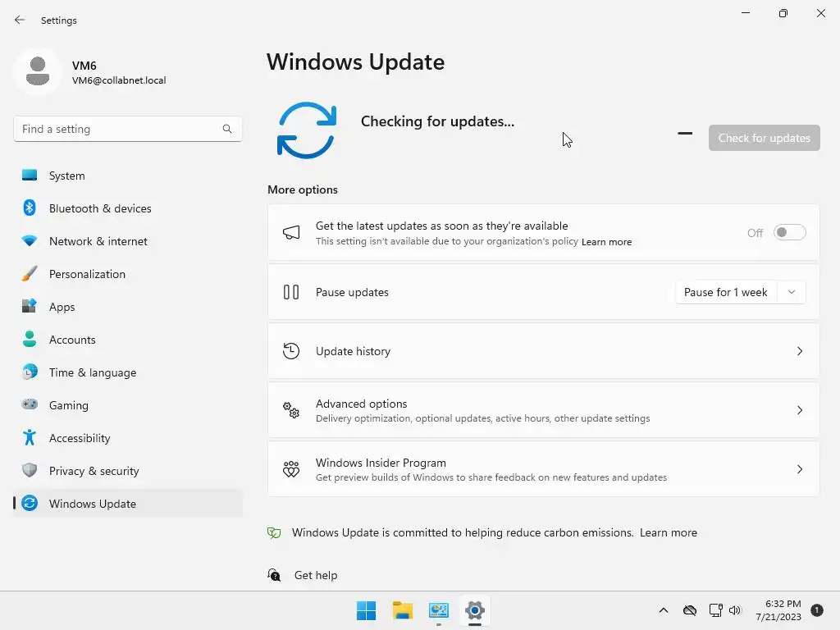Open Update history chevron
The width and height of the screenshot is (840, 630).
[799, 351]
